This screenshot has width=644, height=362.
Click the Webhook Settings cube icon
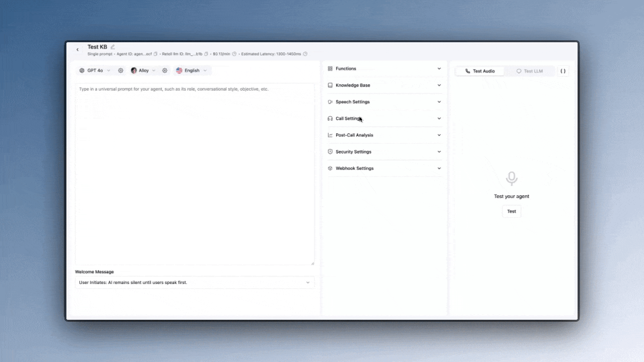click(330, 168)
